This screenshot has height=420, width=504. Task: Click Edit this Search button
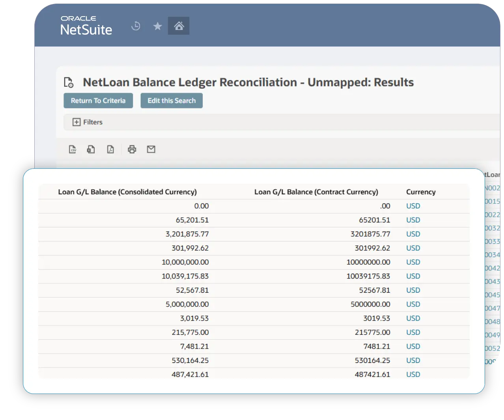point(172,101)
